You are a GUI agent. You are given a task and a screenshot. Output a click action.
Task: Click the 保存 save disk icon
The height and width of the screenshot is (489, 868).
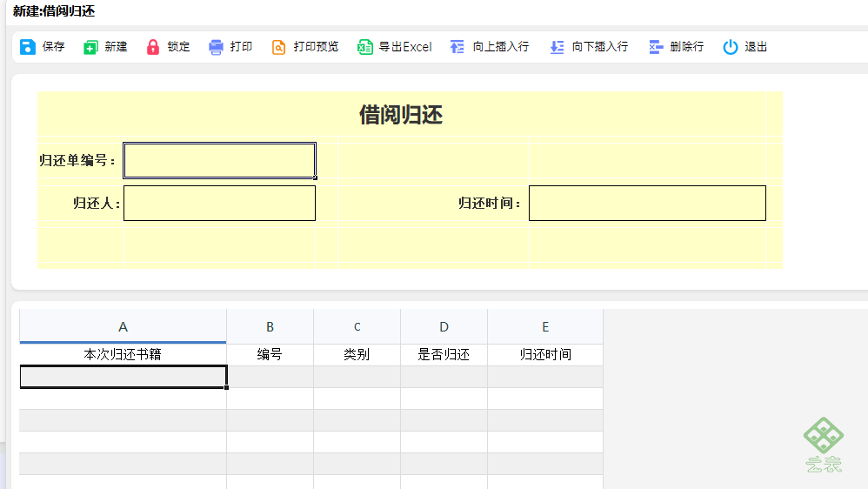[28, 47]
